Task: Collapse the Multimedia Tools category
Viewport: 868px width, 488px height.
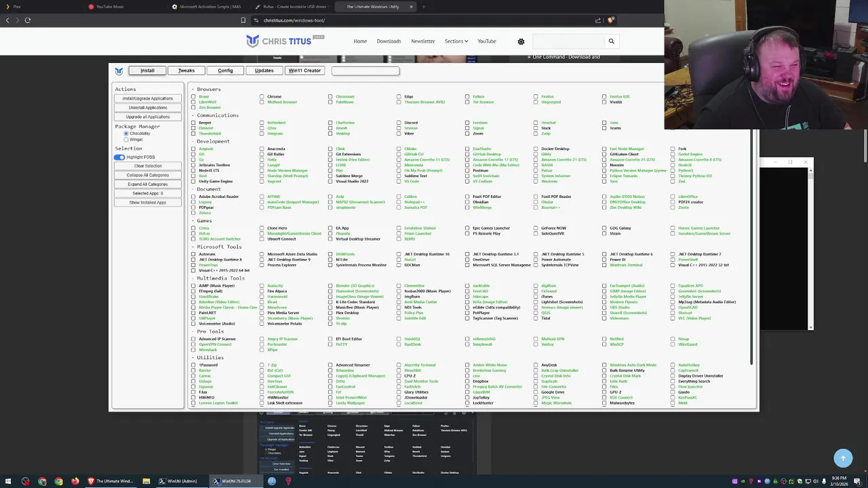Action: tap(218, 278)
